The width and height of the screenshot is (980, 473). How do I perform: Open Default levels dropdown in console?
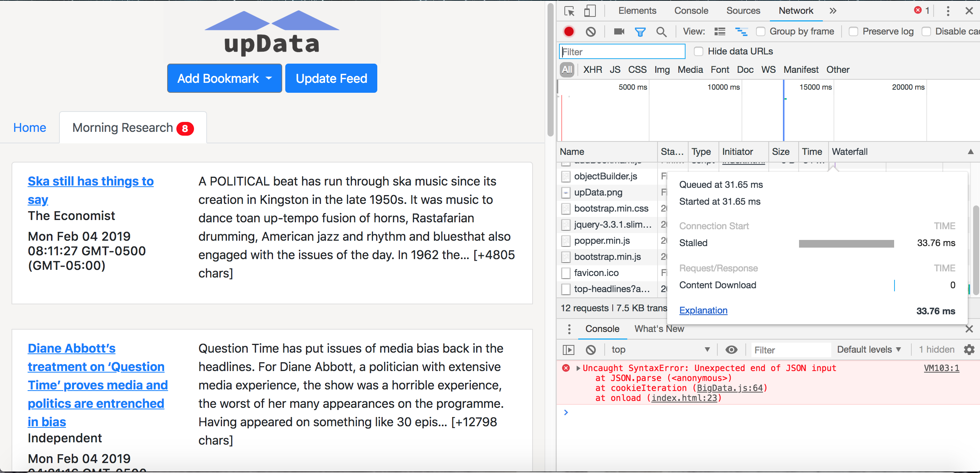(x=868, y=350)
